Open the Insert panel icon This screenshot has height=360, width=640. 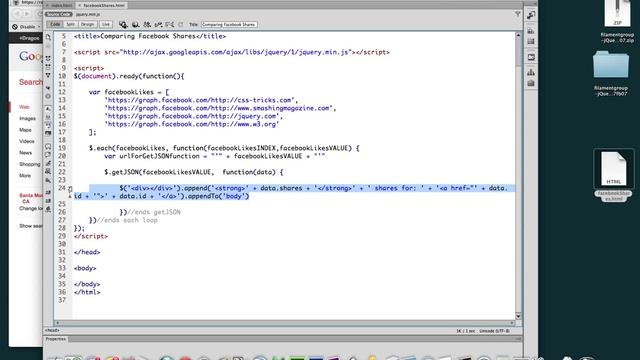pyautogui.click(x=531, y=15)
